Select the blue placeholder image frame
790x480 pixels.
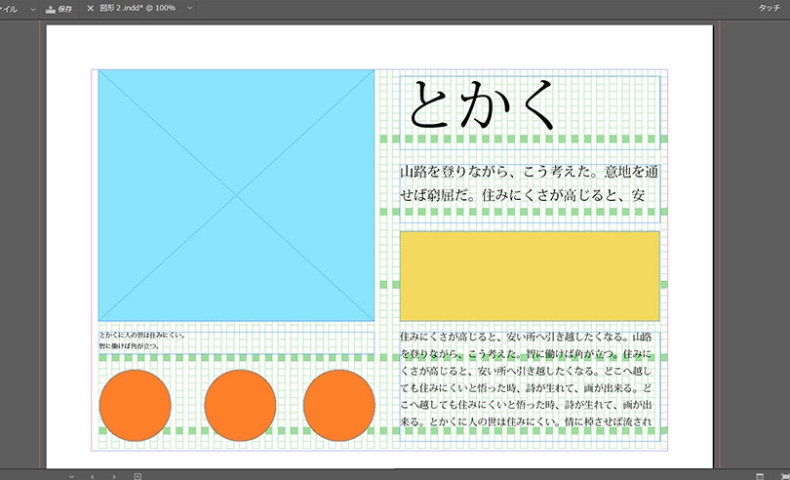click(236, 195)
